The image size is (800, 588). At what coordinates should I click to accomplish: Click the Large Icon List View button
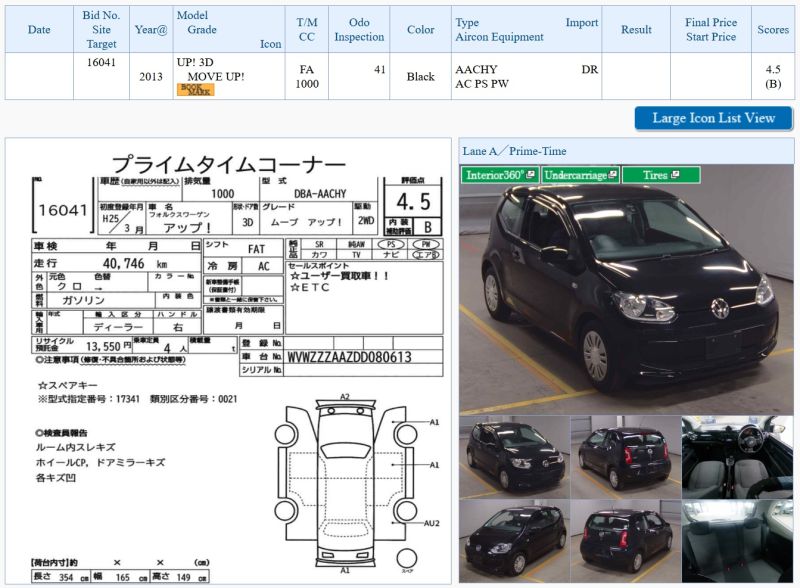[713, 118]
